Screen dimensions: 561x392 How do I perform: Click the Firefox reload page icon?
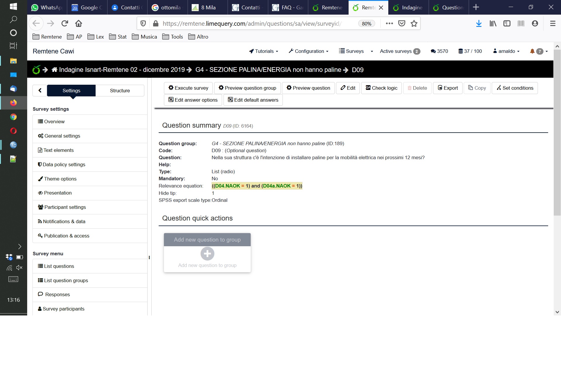tap(65, 23)
